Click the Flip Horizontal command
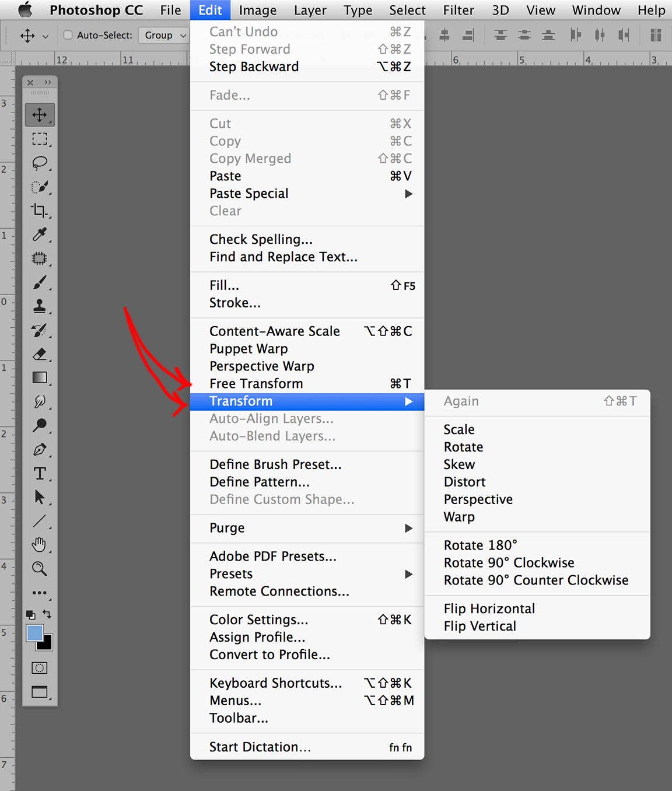The height and width of the screenshot is (791, 672). 489,608
